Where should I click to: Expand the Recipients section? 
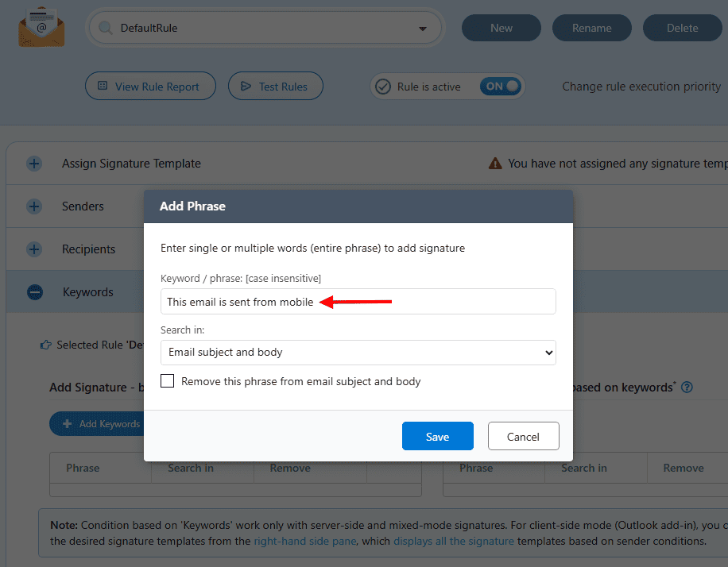[x=34, y=249]
